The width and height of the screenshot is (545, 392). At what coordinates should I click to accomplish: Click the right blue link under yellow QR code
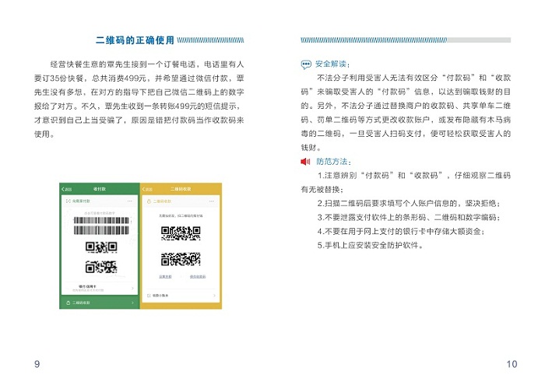(x=198, y=277)
